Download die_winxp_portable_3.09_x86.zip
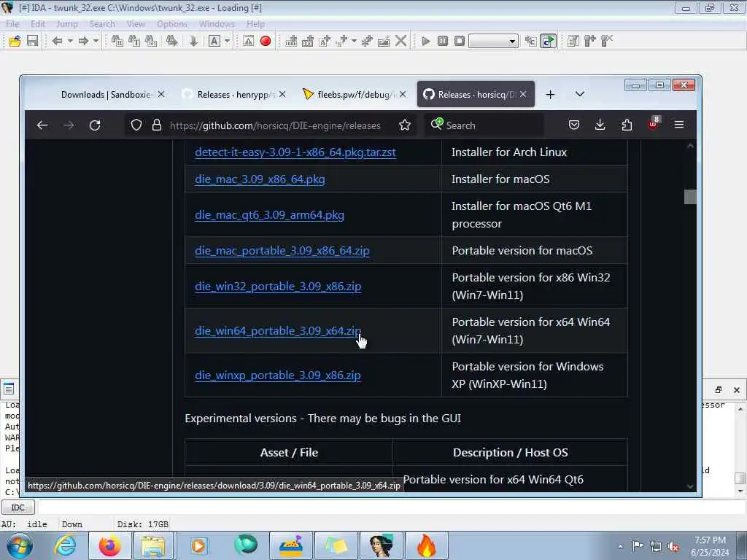Image resolution: width=747 pixels, height=560 pixels. (278, 376)
